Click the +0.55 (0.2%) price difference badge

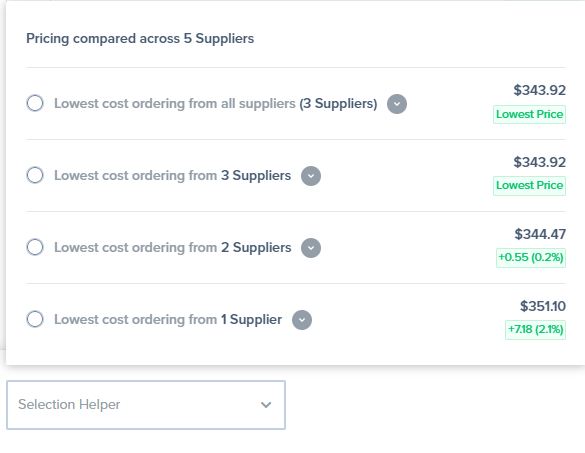(531, 257)
